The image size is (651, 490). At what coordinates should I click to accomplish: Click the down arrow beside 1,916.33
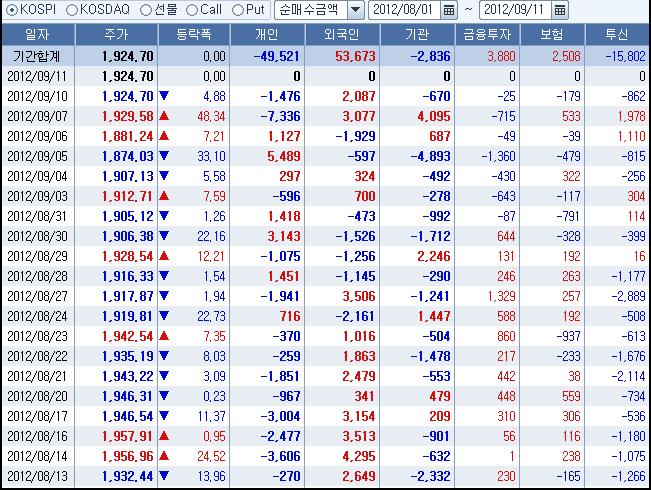click(164, 276)
